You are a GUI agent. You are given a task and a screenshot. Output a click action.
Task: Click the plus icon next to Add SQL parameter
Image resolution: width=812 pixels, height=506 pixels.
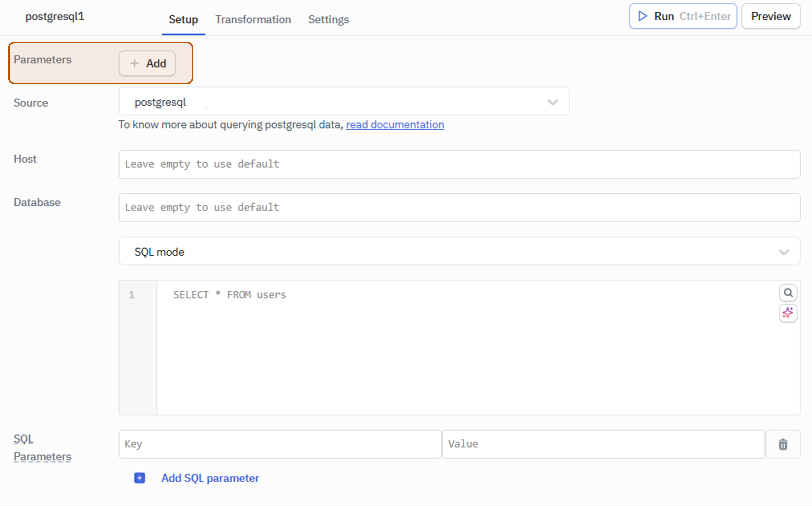140,478
